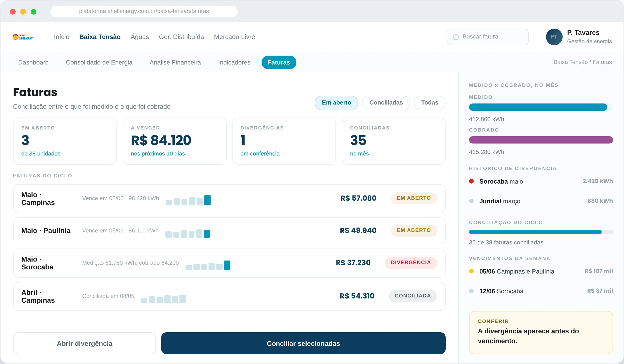Click the search icon in Buscar fatura
624x364 pixels.
(x=456, y=37)
